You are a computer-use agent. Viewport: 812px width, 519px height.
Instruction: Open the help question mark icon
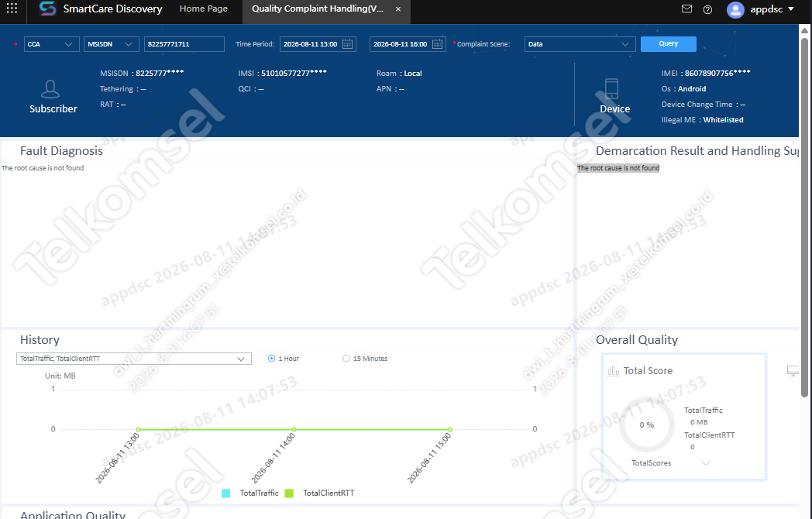[x=708, y=9]
